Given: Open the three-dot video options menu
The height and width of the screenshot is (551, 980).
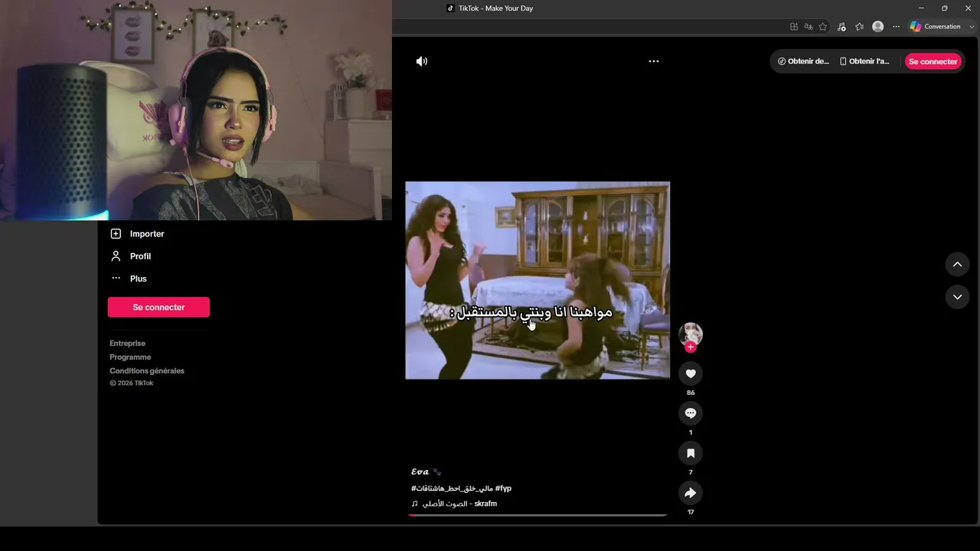Looking at the screenshot, I should (654, 61).
